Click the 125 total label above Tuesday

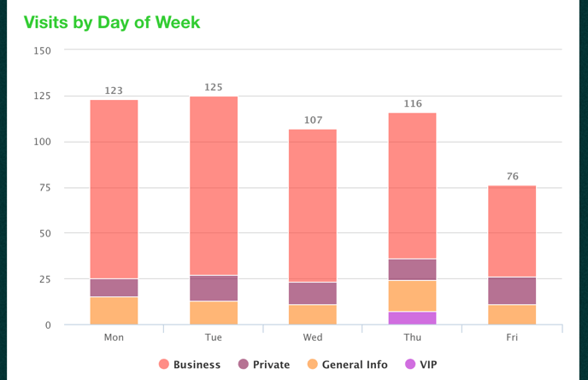coord(214,87)
